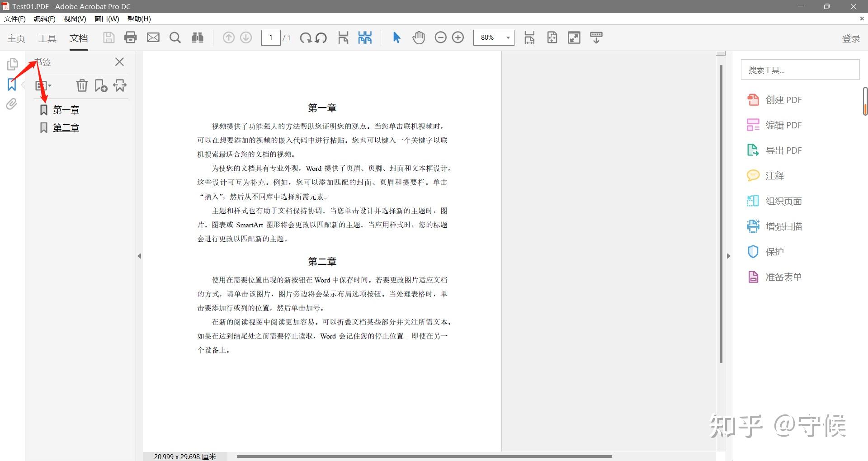
Task: Open the 注释 comment tool
Action: coord(765,176)
